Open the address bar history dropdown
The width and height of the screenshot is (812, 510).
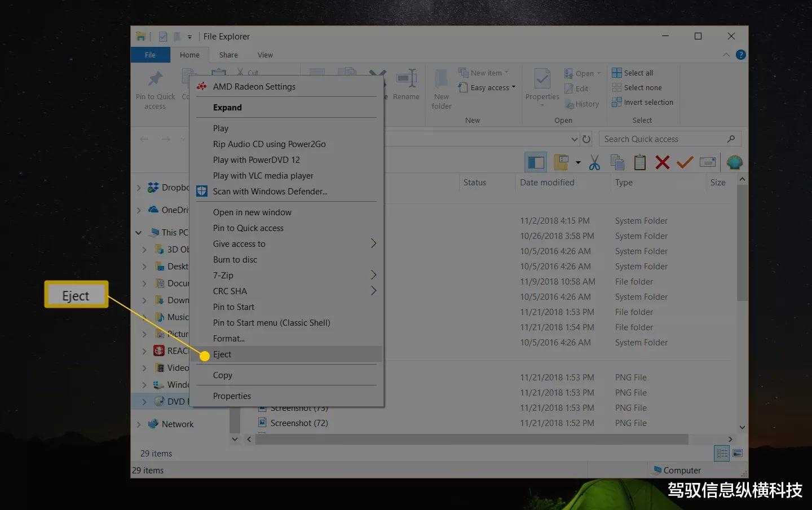[x=574, y=139]
